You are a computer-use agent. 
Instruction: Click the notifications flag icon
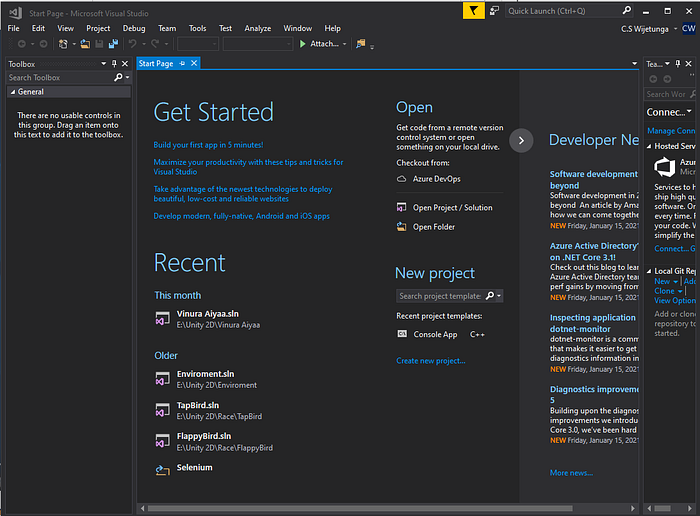[473, 11]
